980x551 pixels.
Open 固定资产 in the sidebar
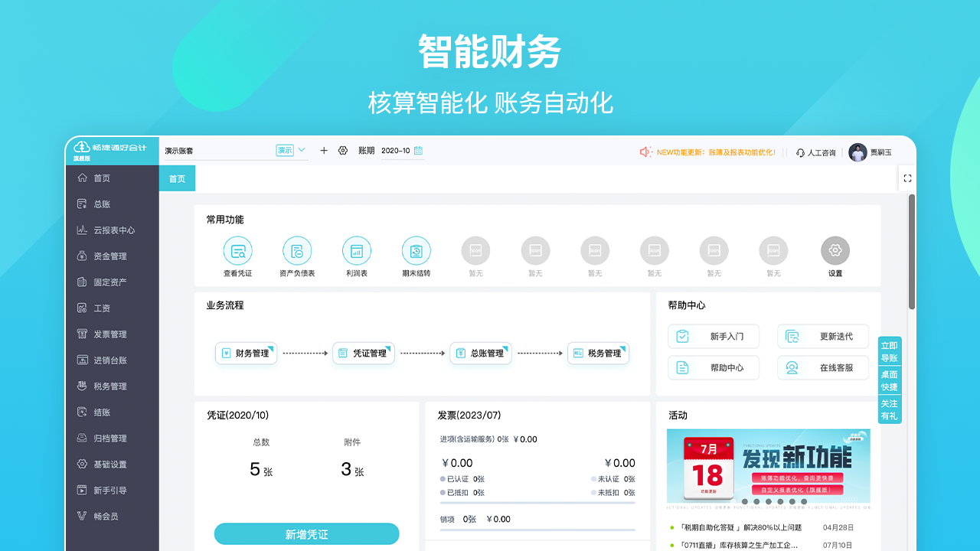112,282
